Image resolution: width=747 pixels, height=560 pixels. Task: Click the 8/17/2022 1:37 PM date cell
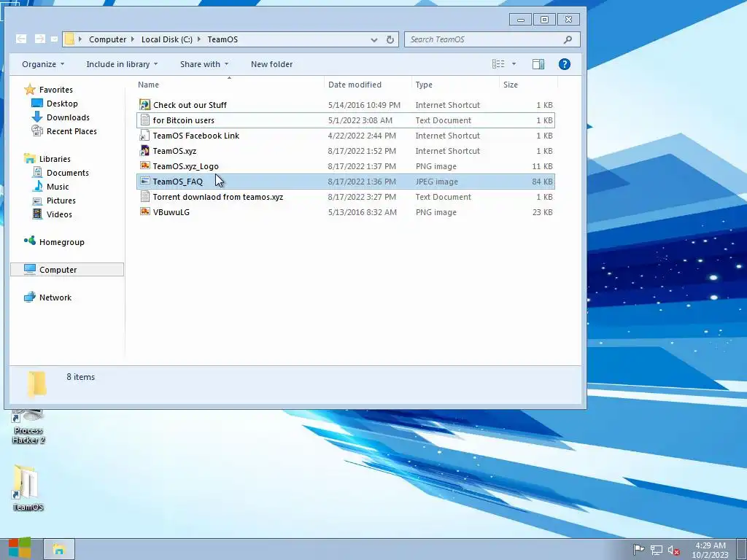point(362,166)
